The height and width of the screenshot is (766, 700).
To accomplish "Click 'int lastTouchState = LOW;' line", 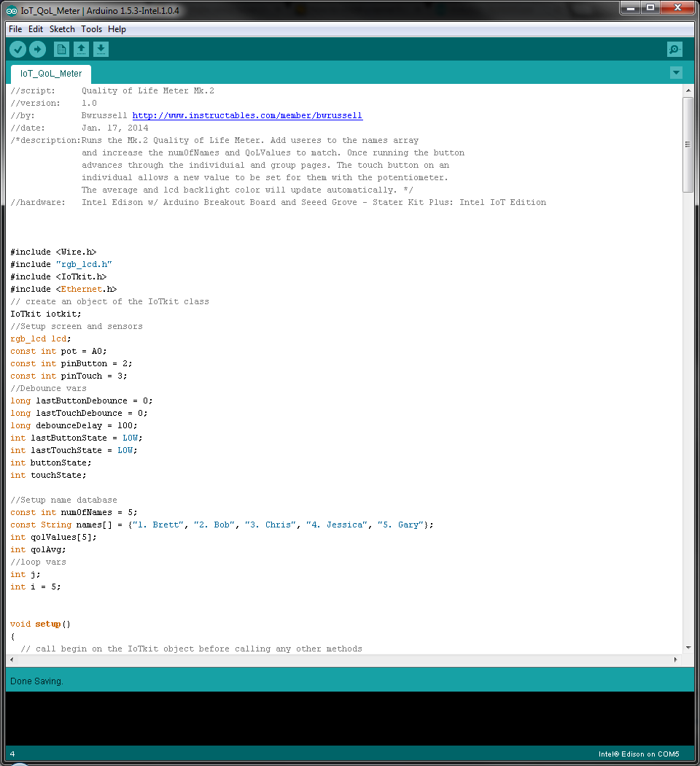I will pyautogui.click(x=74, y=450).
